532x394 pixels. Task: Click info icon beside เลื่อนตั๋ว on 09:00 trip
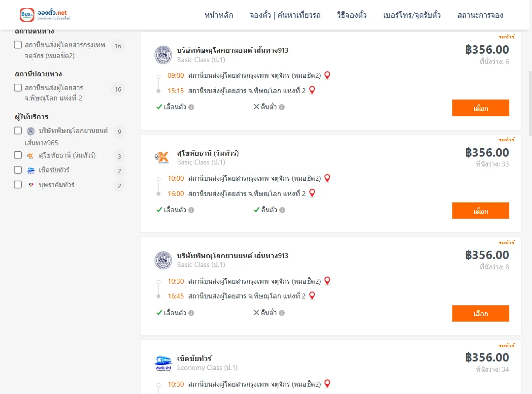(191, 107)
